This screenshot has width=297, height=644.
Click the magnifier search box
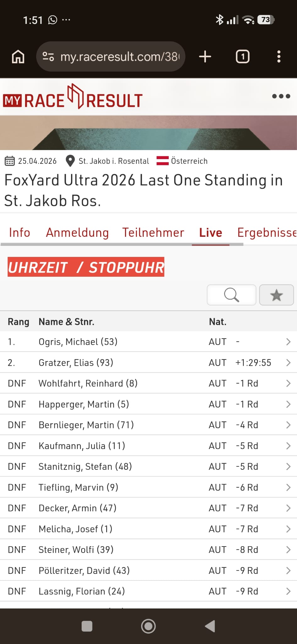[231, 295]
